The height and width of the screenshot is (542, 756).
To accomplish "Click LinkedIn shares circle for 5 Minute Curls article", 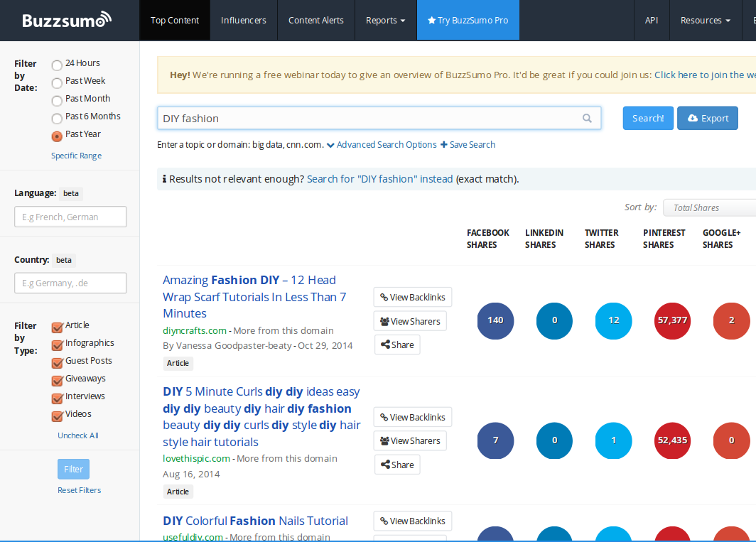I will (554, 440).
